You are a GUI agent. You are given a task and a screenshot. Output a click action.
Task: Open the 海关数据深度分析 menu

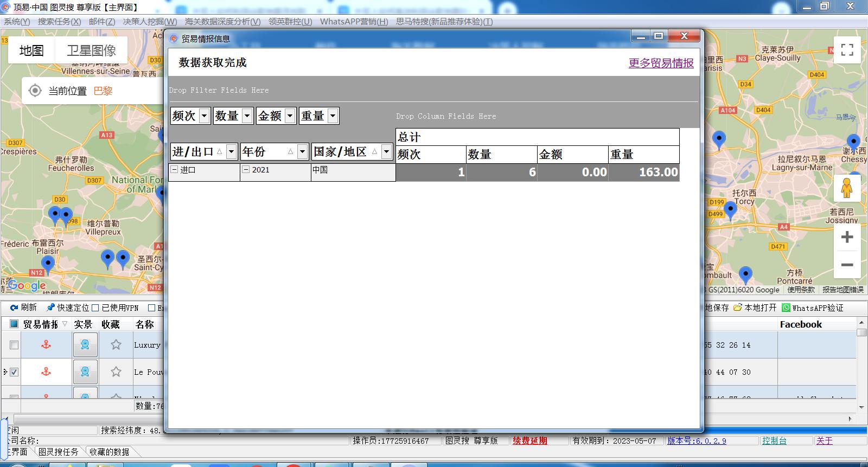coord(222,22)
